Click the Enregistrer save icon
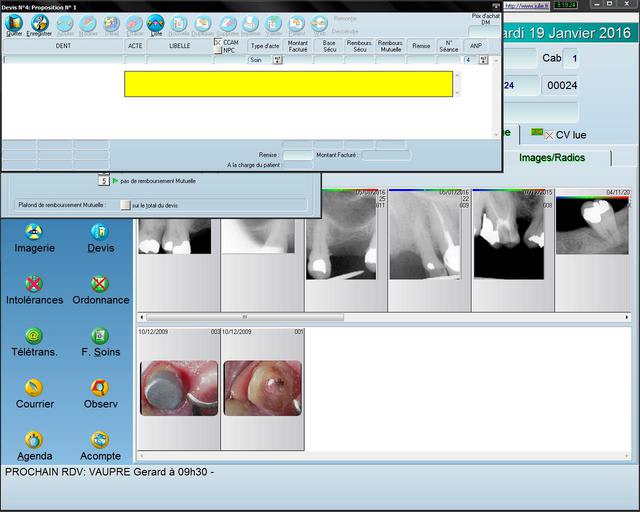 pos(40,23)
